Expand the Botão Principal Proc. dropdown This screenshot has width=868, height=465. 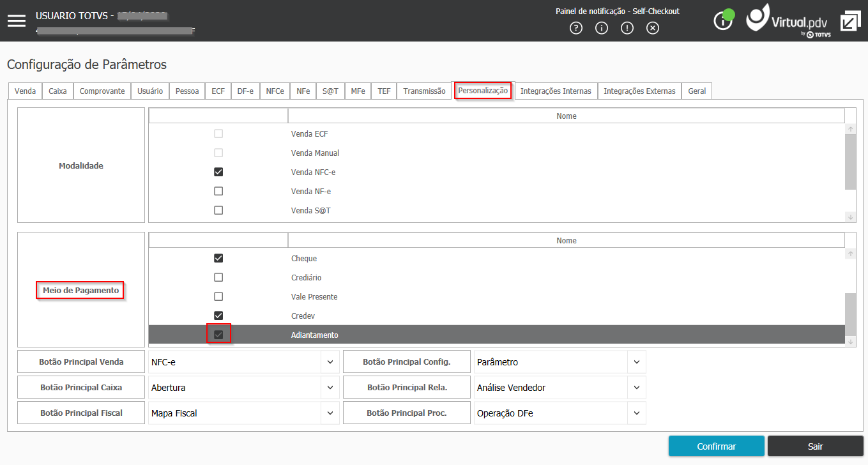(636, 413)
